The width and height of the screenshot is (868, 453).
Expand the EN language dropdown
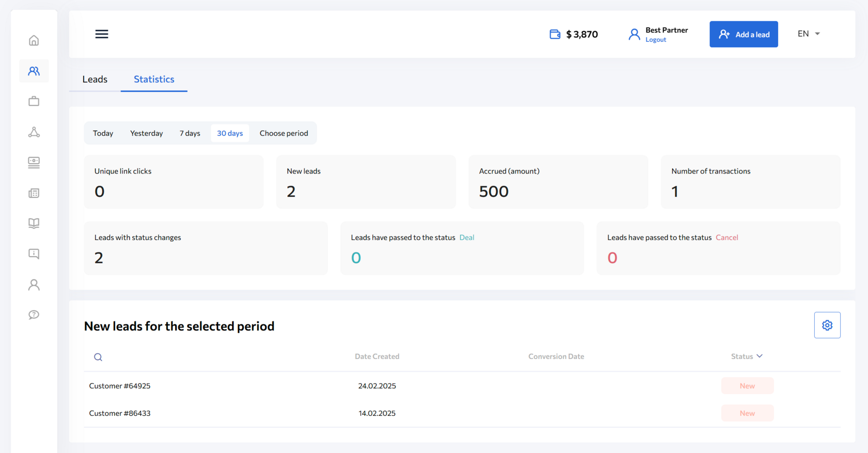[809, 34]
